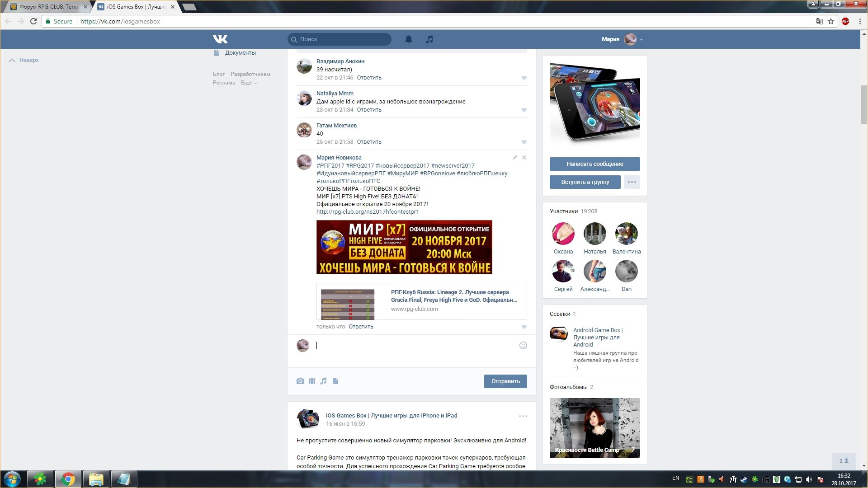Attach a photo via the camera icon
Image resolution: width=868 pixels, height=488 pixels.
pos(300,381)
